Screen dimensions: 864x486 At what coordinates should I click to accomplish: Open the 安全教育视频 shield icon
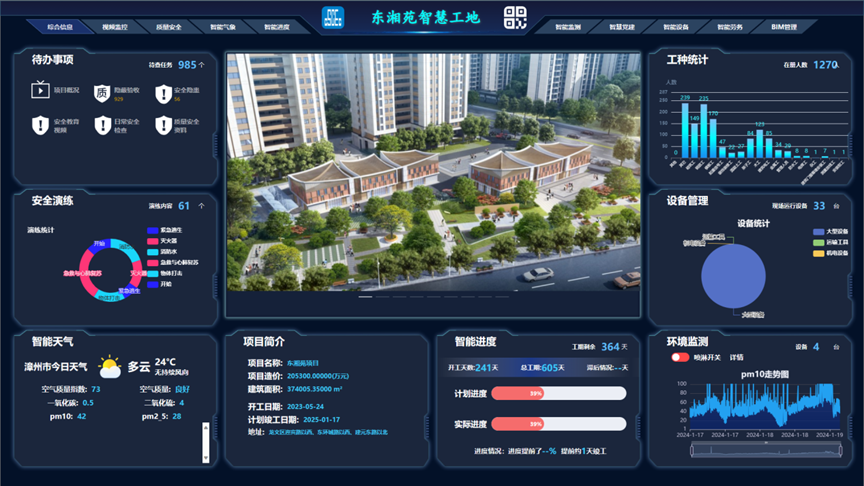pyautogui.click(x=40, y=125)
